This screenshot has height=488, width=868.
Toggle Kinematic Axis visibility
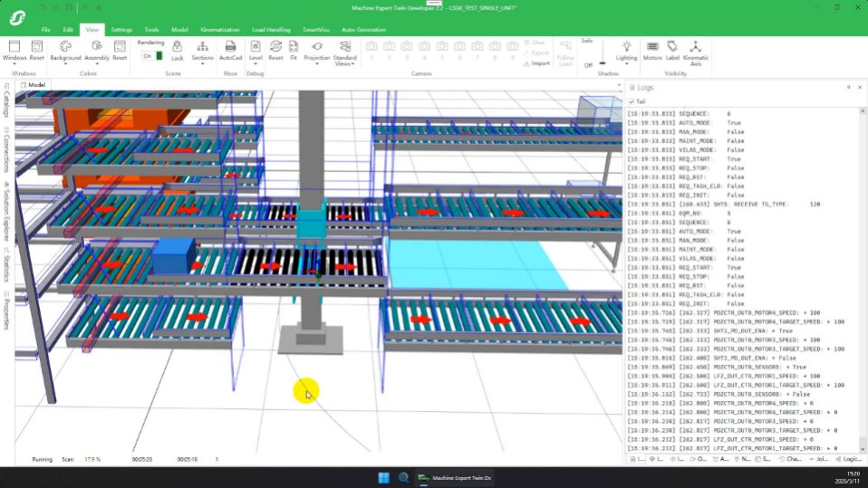[x=695, y=53]
